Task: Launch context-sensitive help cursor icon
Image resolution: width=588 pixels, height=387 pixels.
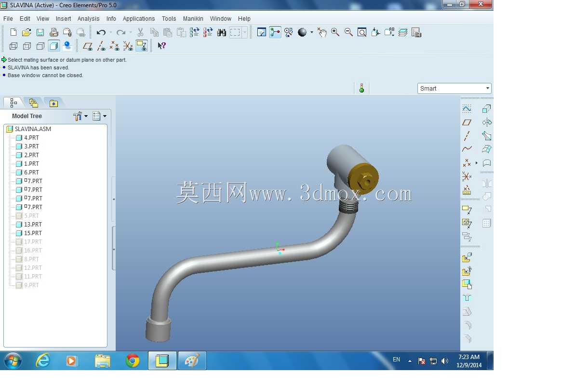Action: [x=162, y=46]
